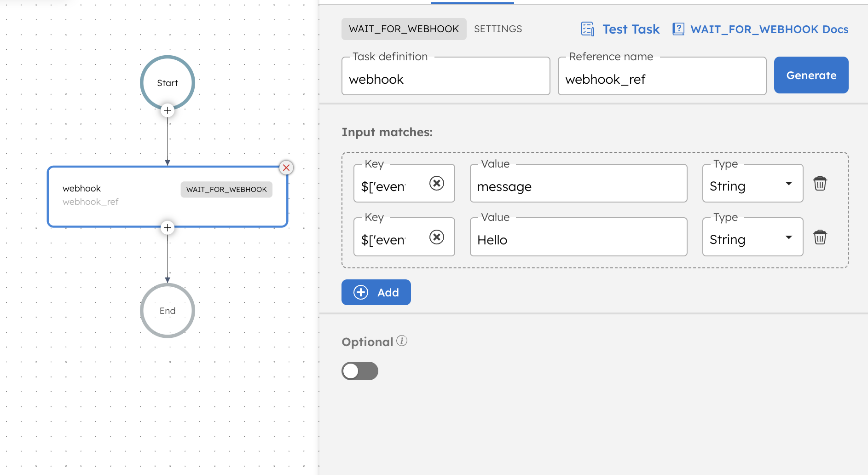The image size is (868, 475).
Task: Click the 'Input matches:' heading
Action: click(387, 133)
